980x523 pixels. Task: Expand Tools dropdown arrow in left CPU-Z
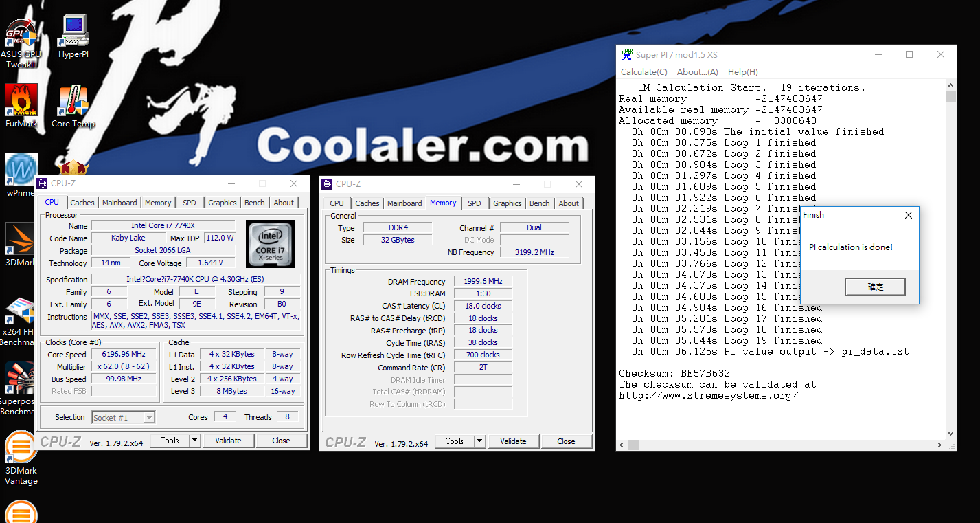(x=194, y=441)
